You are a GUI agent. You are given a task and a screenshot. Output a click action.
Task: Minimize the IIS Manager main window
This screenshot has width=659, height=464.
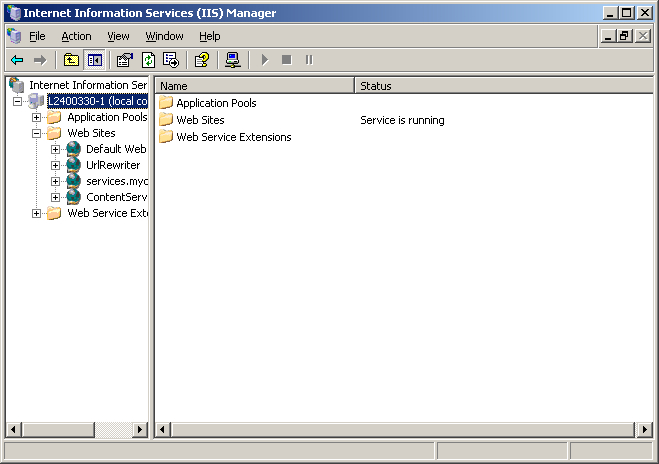point(611,13)
